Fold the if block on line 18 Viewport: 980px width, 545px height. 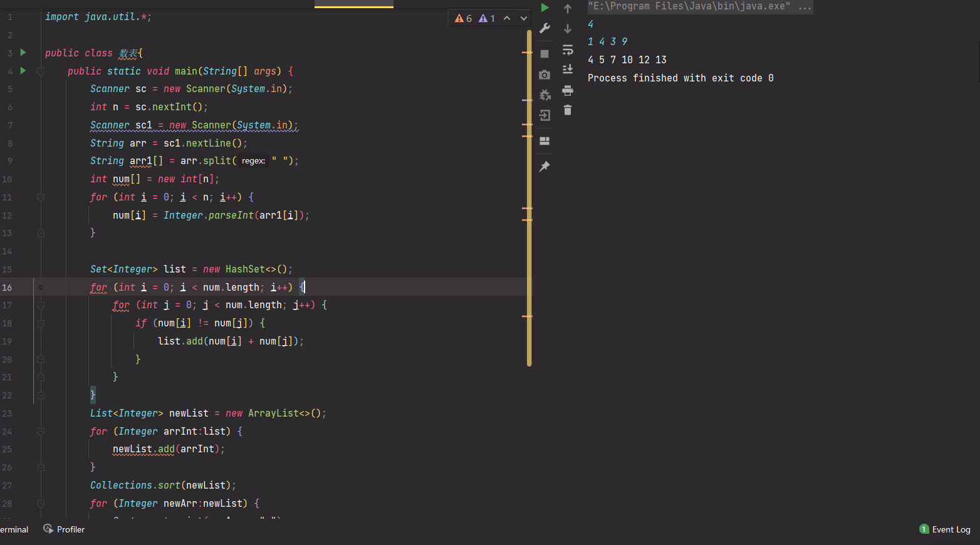(41, 323)
